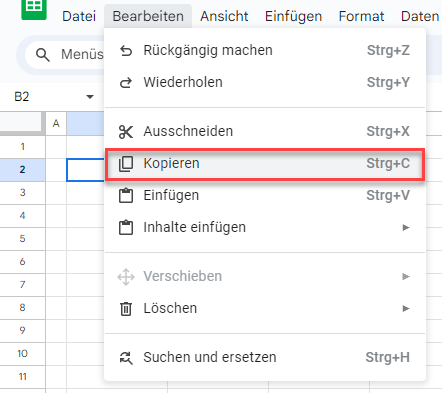Screen dimensions: 442x393
Task: Click the trash can icon
Action: 126,309
